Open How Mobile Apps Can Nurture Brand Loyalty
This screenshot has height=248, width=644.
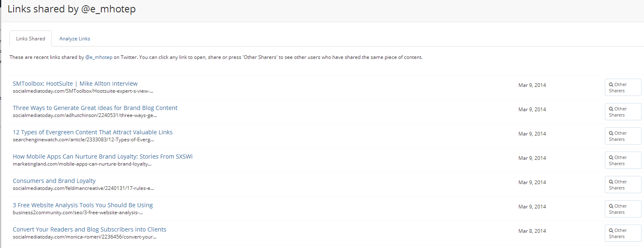point(103,157)
